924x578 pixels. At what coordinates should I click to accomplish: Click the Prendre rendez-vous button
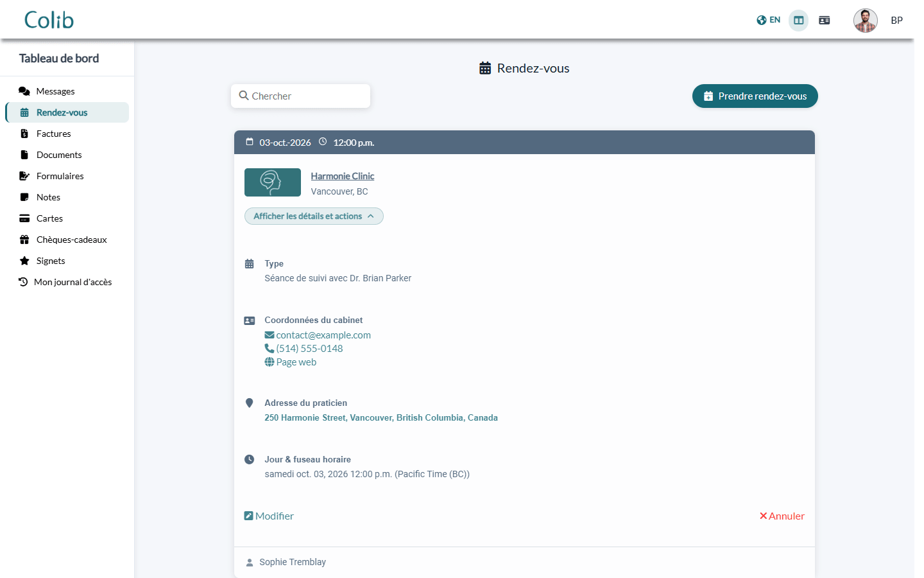pyautogui.click(x=755, y=96)
